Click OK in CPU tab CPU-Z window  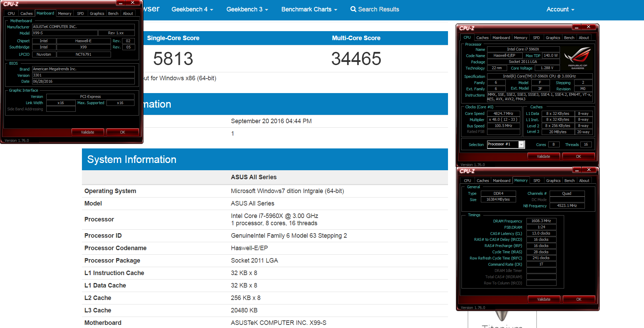[578, 156]
